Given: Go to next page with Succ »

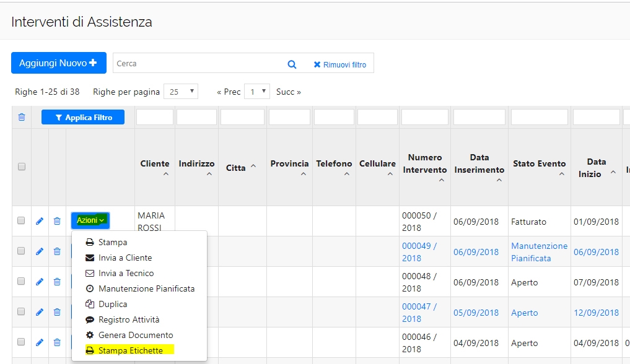Looking at the screenshot, I should [x=289, y=92].
